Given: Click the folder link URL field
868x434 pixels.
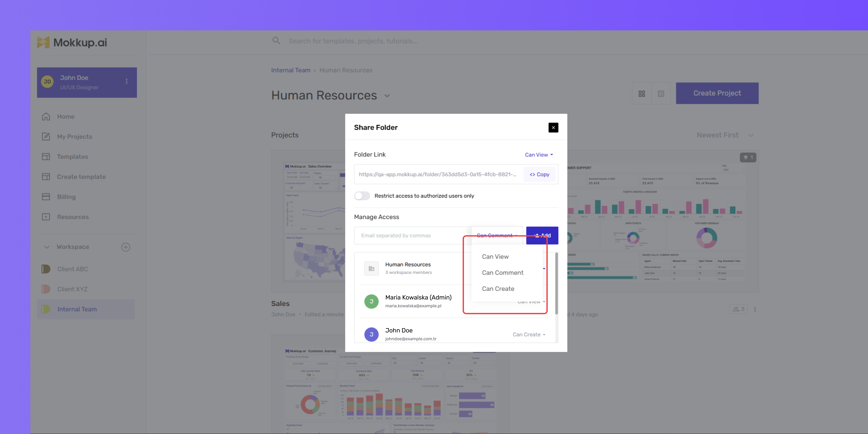Looking at the screenshot, I should click(x=437, y=174).
